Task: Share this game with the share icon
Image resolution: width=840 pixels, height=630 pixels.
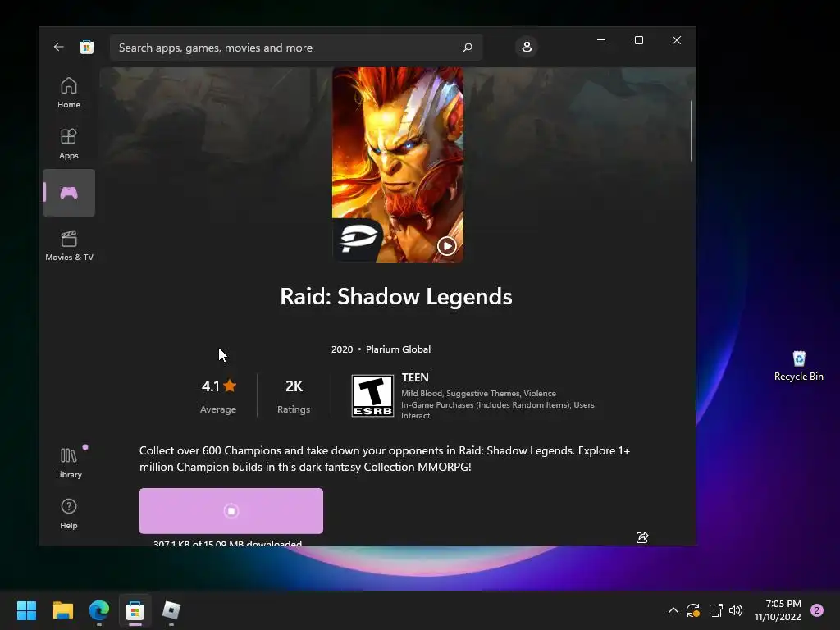Action: click(642, 536)
